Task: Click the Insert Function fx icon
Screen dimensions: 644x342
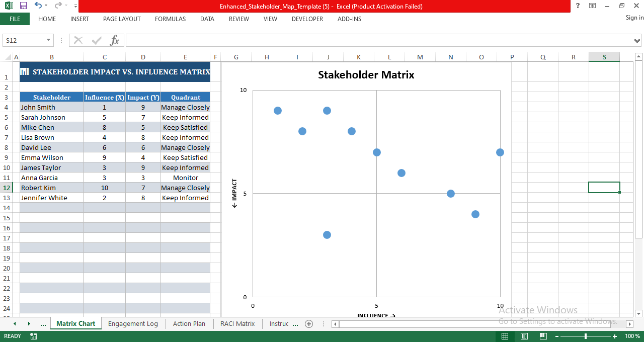Action: 115,40
